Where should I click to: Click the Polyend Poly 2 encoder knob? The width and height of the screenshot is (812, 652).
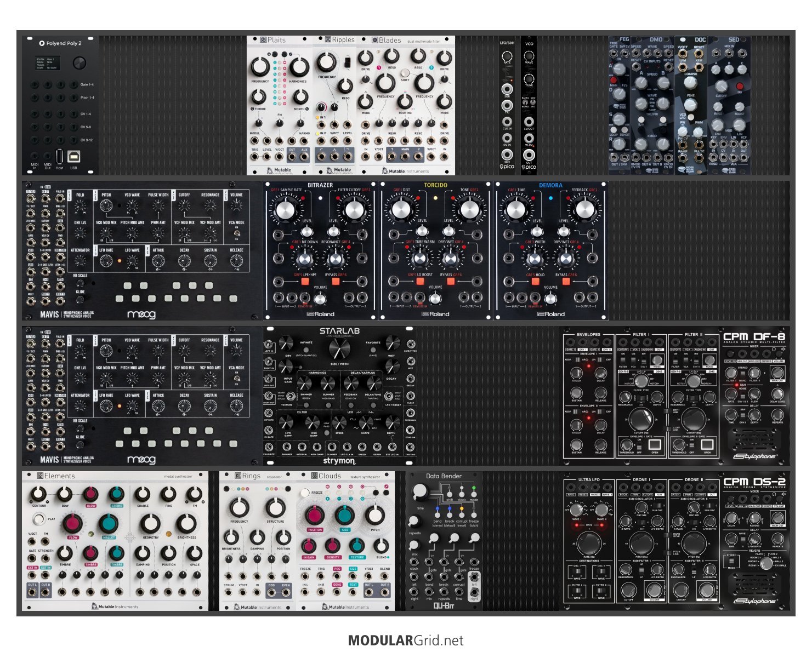[x=80, y=62]
